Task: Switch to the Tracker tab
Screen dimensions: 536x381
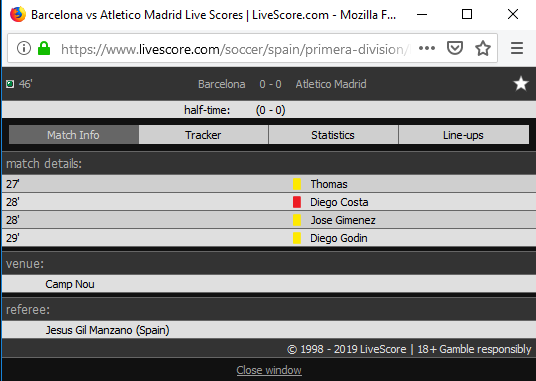Action: [203, 135]
